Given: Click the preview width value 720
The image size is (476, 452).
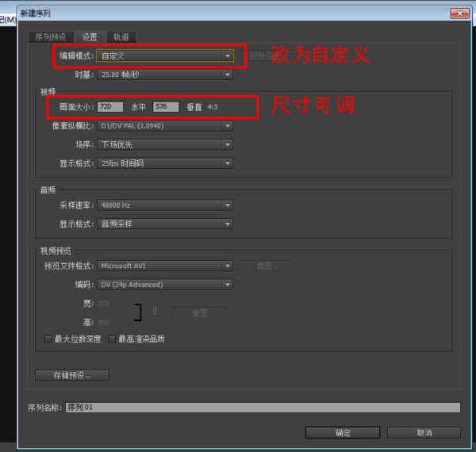Looking at the screenshot, I should [x=103, y=304].
